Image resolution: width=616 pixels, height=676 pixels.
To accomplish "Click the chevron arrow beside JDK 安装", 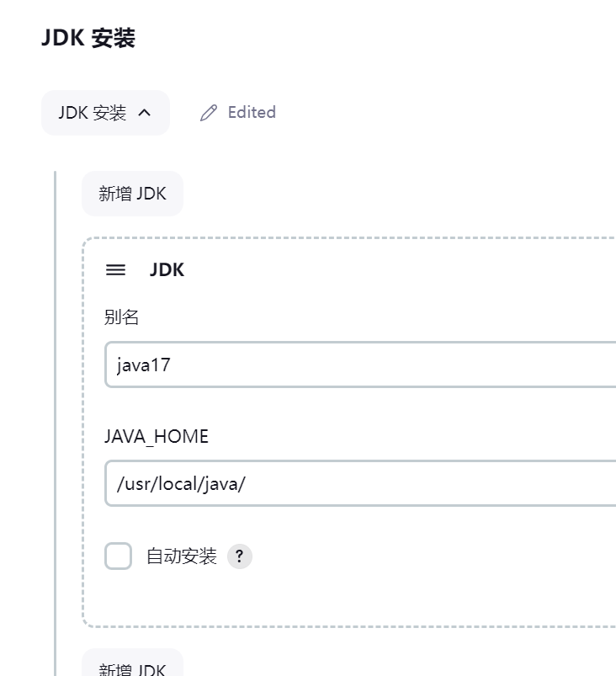I will click(144, 113).
